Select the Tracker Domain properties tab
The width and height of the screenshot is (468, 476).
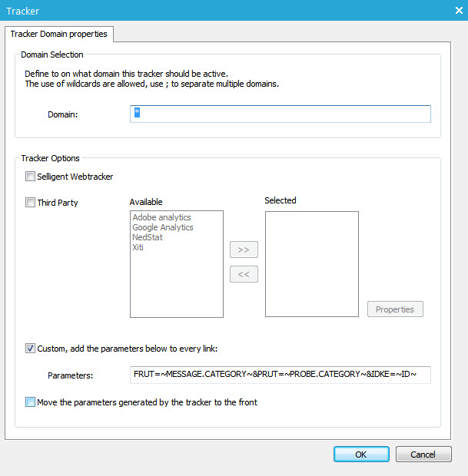59,34
